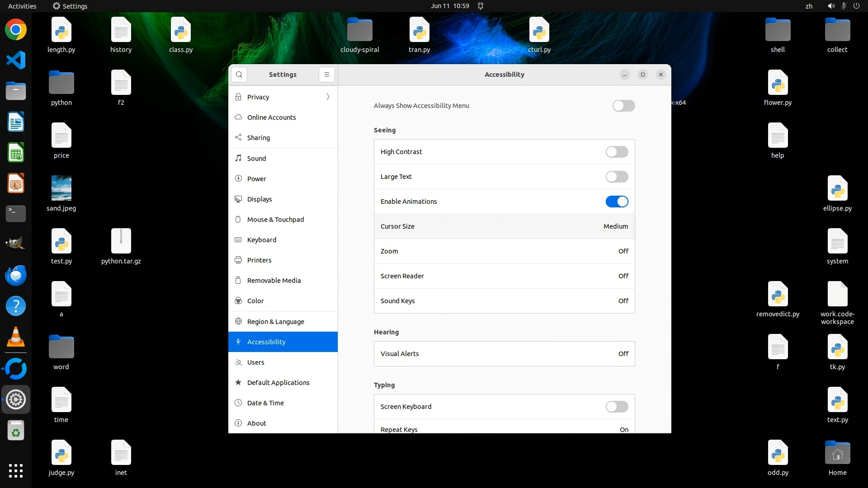Open Thunderbird mail from the dock
Viewport: 868px width, 488px height.
(x=16, y=276)
